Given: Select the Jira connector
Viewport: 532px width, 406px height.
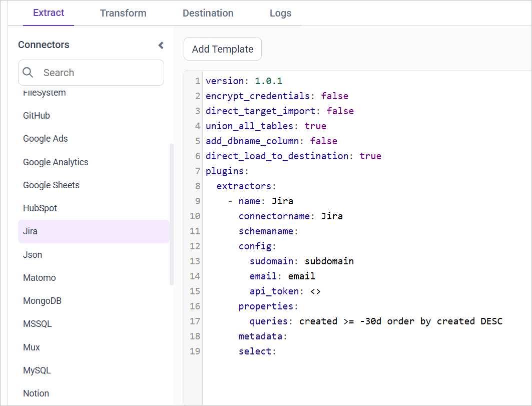Looking at the screenshot, I should [30, 231].
